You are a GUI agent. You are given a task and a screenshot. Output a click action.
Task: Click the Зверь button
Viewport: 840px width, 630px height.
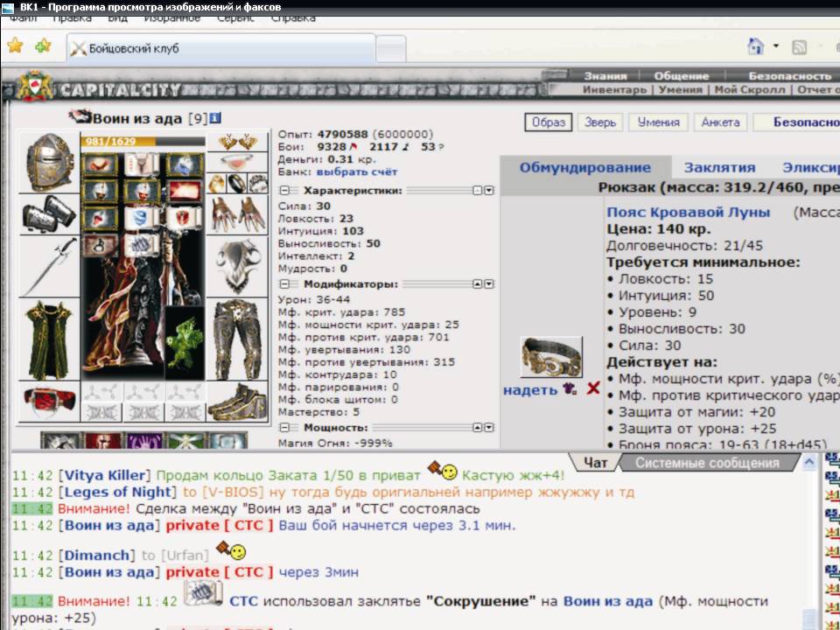[x=600, y=122]
